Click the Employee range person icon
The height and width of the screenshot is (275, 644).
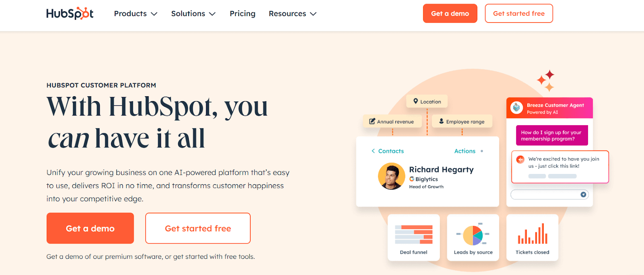click(442, 121)
